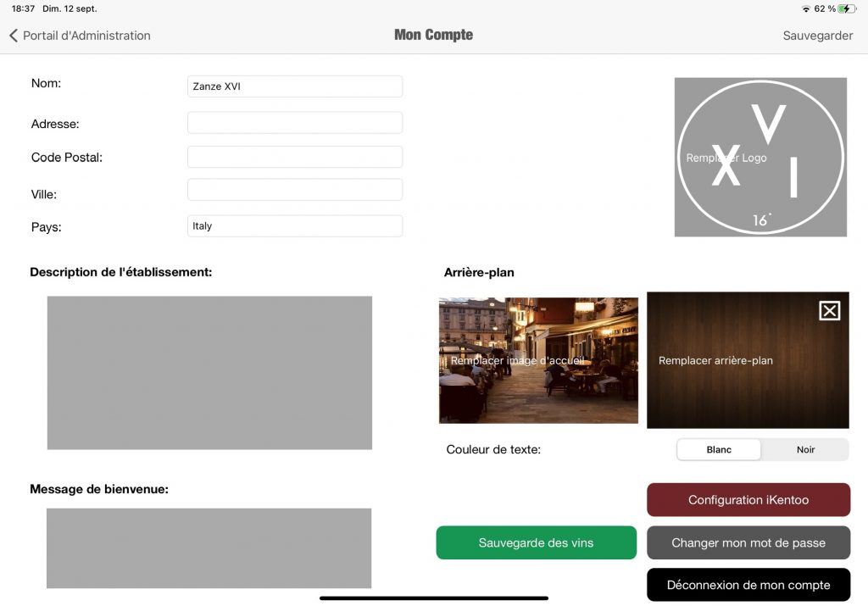Tap Déconnexion de mon compte
Viewport: 868px width, 606px height.
[748, 585]
